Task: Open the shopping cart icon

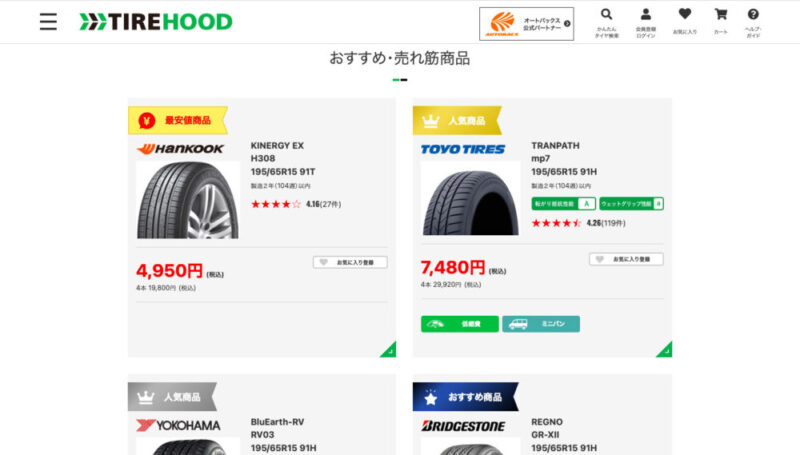Action: coord(720,21)
